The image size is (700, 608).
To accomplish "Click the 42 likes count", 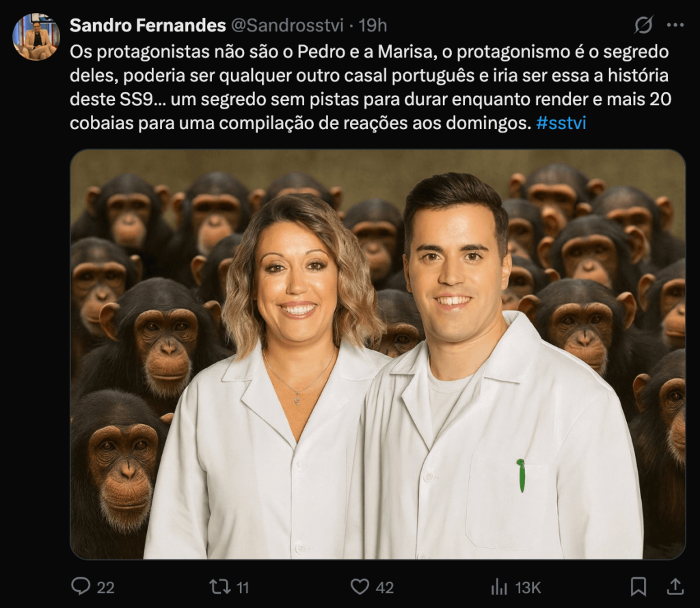I will click(385, 588).
